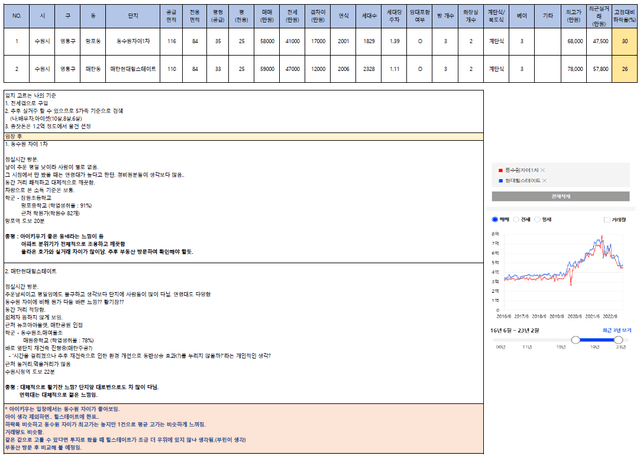This screenshot has width=640, height=456.
Task: Select the 116 supply area cell
Action: pos(171,42)
